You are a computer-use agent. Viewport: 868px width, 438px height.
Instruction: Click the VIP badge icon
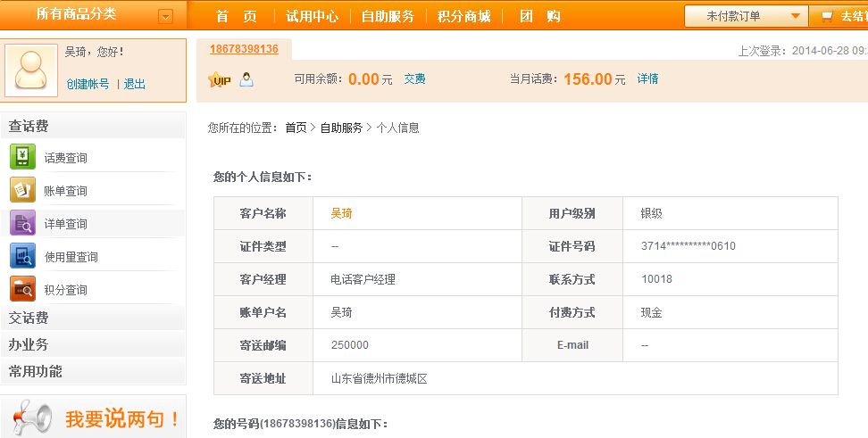[x=219, y=80]
